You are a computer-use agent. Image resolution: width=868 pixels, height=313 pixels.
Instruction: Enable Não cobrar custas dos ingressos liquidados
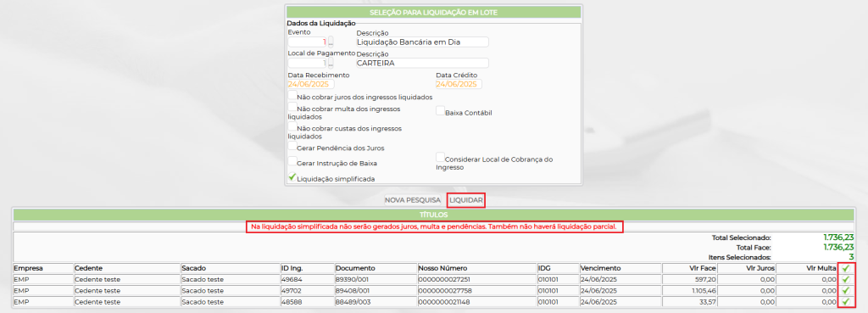pyautogui.click(x=292, y=127)
